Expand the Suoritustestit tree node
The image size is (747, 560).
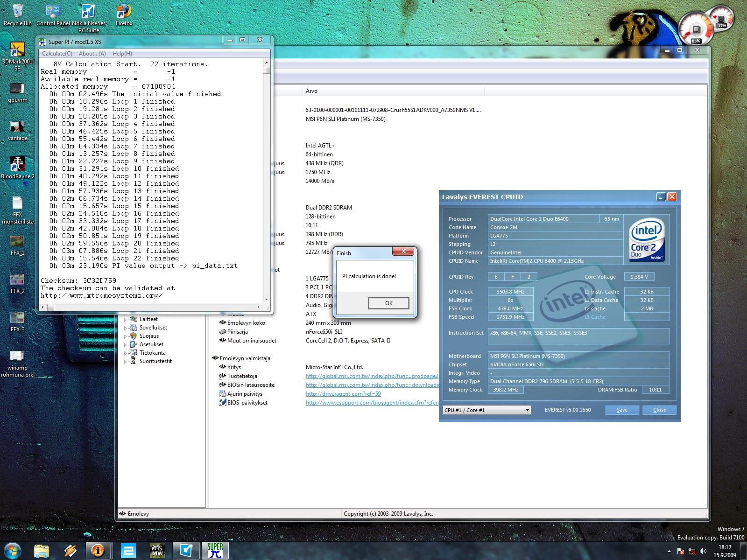click(x=125, y=362)
